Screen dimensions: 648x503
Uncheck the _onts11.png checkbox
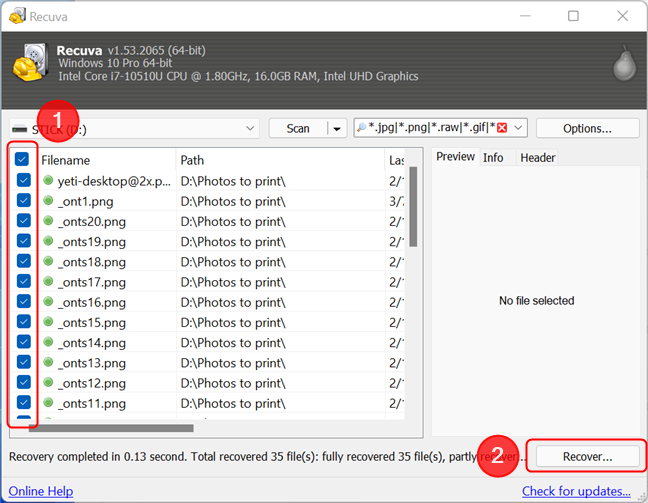[24, 402]
